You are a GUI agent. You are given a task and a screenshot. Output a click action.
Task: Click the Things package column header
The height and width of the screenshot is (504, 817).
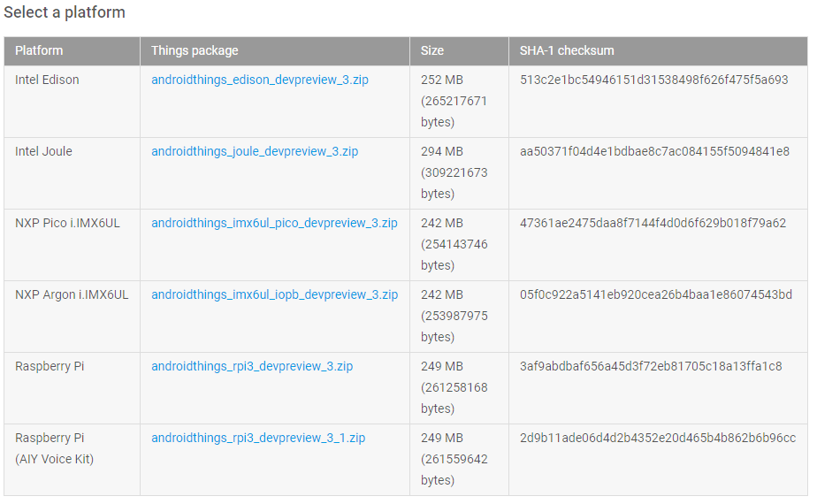click(x=195, y=50)
